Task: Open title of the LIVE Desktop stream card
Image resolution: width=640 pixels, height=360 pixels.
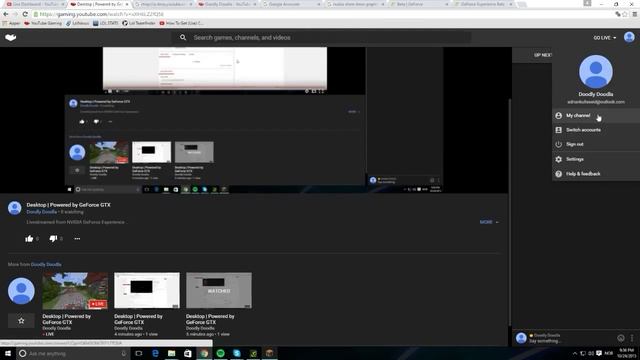Action: coord(67,319)
